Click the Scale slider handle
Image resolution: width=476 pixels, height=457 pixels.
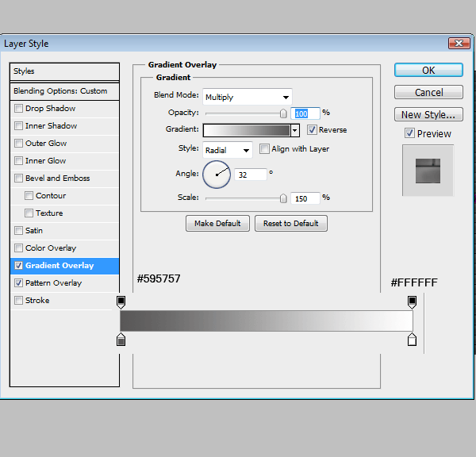tap(283, 198)
